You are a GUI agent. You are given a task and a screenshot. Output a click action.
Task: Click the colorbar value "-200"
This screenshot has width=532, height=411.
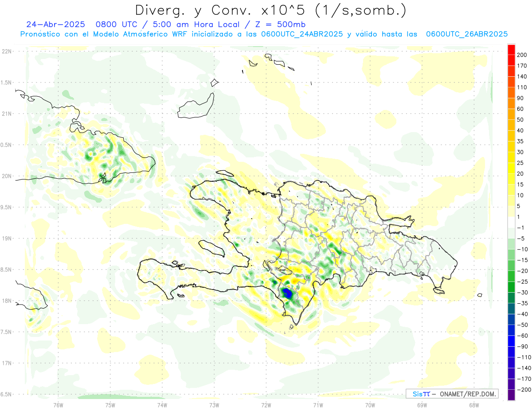tap(524, 389)
